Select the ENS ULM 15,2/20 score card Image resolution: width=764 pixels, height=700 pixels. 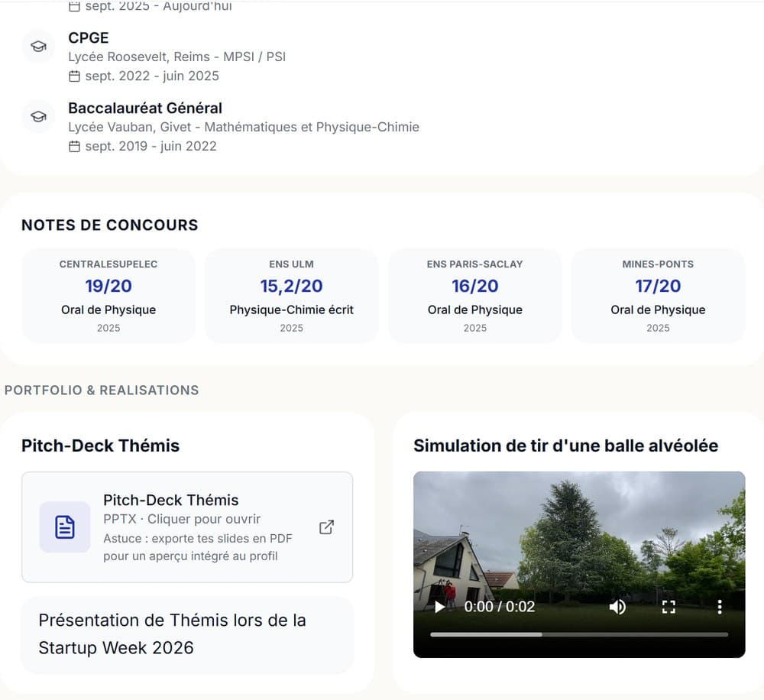point(291,296)
